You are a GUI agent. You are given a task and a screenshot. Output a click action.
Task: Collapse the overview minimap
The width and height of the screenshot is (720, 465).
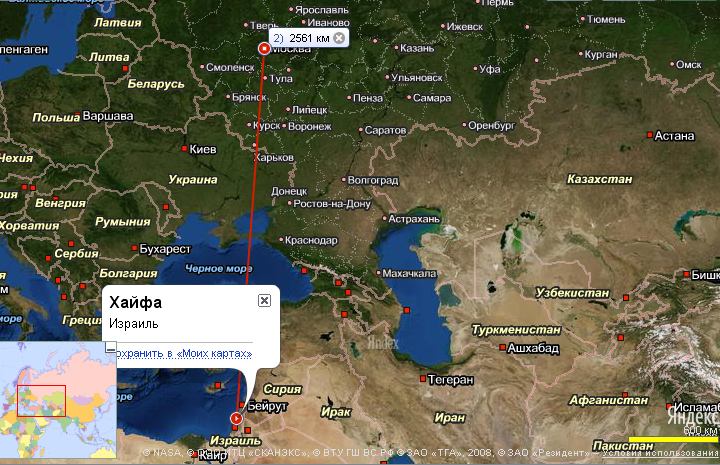pos(110,347)
